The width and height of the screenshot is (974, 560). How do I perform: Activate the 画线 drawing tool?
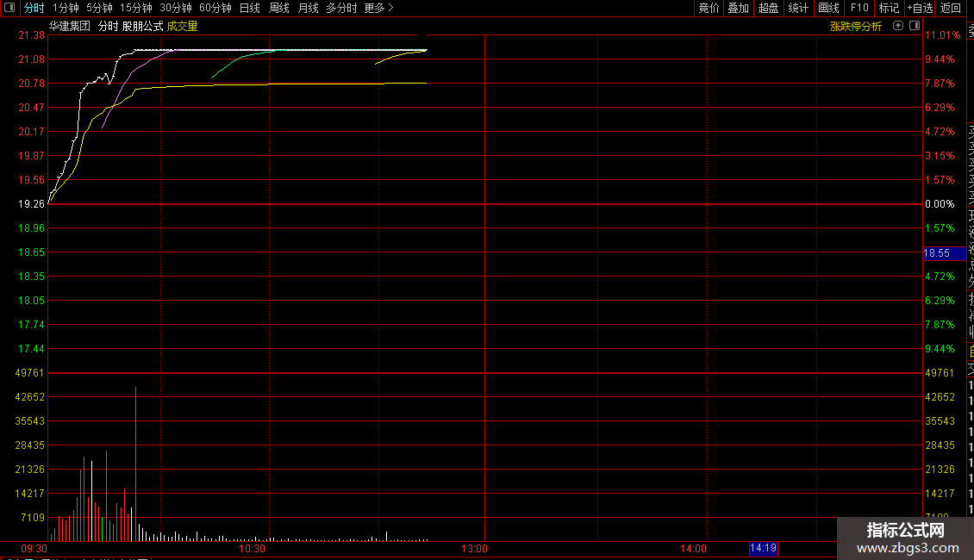coord(828,8)
